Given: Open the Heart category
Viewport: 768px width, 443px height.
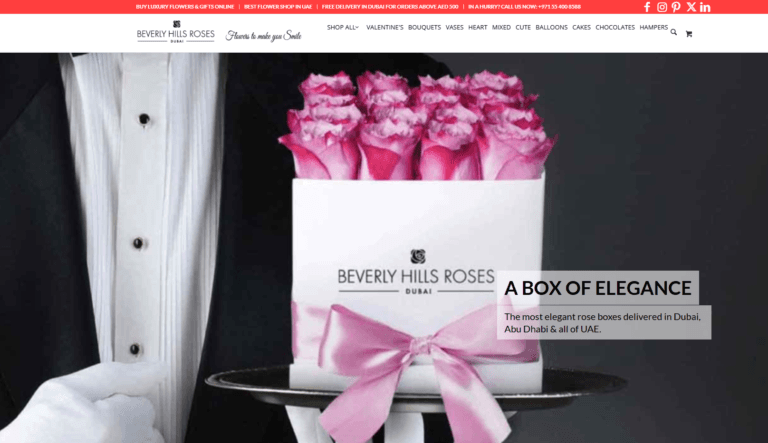Looking at the screenshot, I should (x=478, y=27).
